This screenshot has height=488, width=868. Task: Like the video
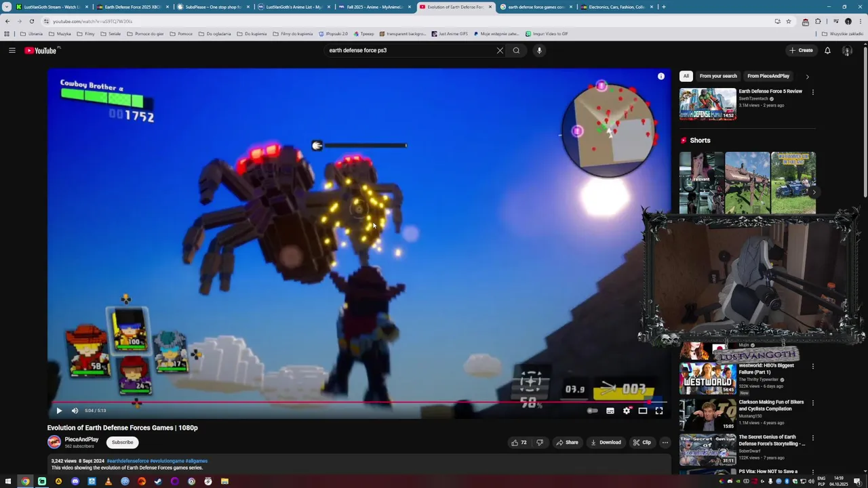pos(519,443)
